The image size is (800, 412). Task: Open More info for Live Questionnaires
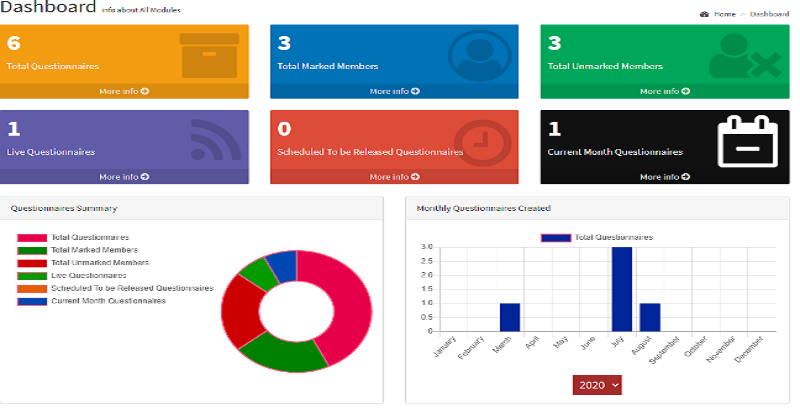click(124, 177)
